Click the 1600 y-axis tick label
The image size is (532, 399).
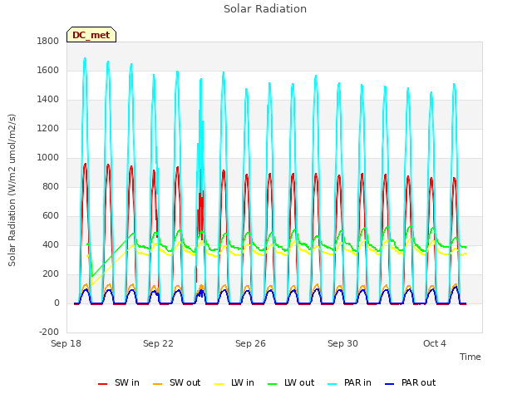[48, 70]
